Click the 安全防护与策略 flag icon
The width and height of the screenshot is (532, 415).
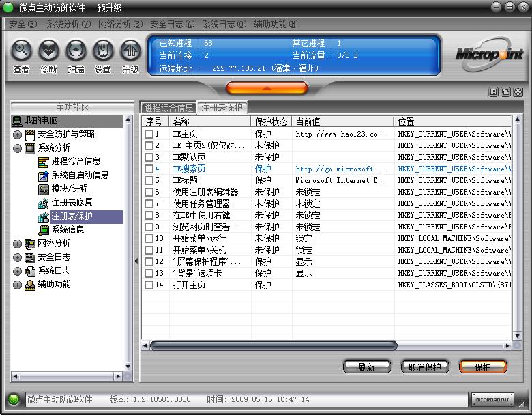click(x=30, y=134)
